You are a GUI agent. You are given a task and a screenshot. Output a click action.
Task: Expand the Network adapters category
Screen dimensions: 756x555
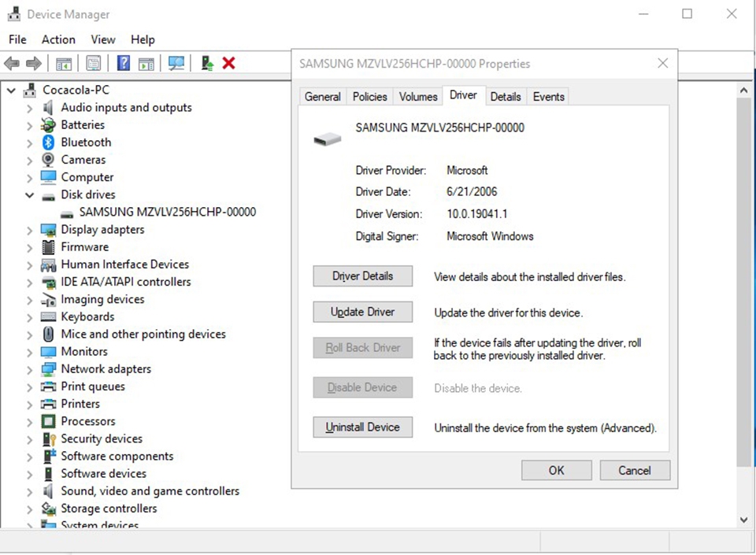[x=30, y=369]
